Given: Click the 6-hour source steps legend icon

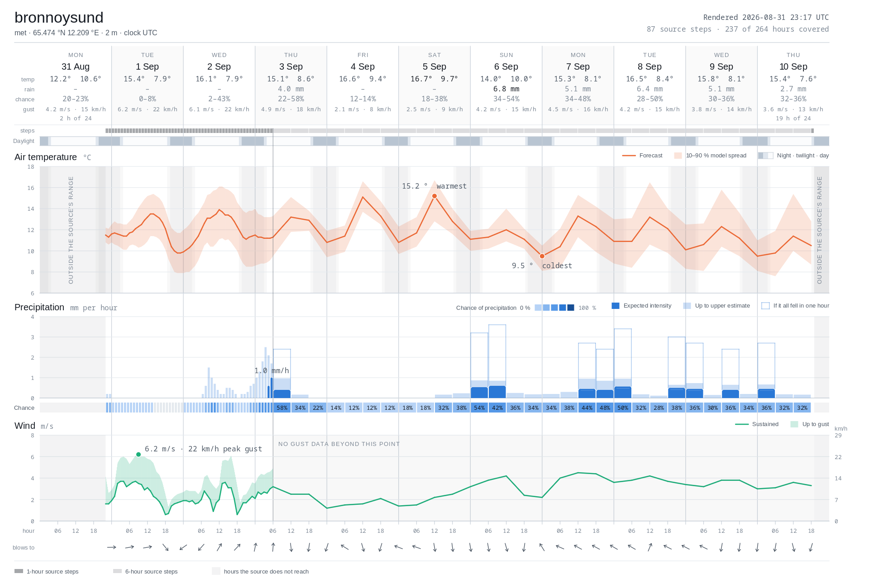Looking at the screenshot, I should click(x=117, y=571).
